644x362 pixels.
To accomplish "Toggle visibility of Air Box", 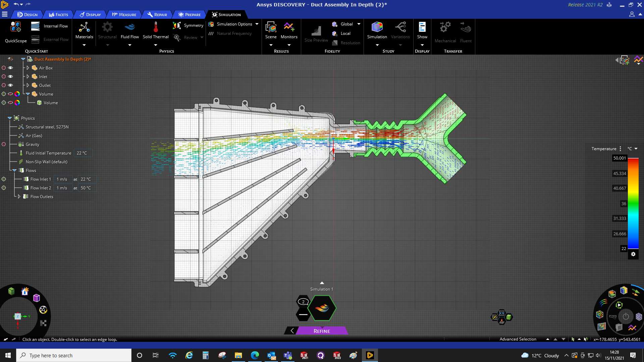I will click(x=10, y=68).
